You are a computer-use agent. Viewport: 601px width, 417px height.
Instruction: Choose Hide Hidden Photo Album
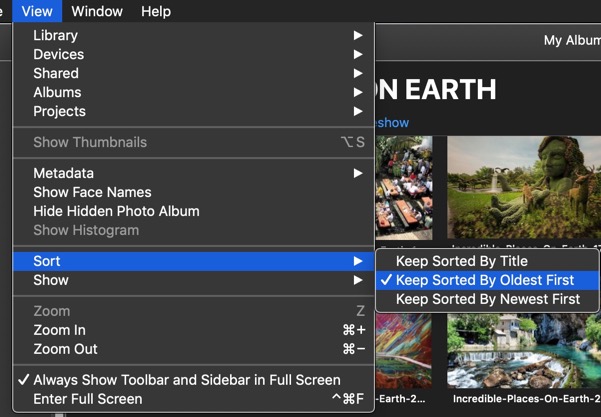click(116, 211)
